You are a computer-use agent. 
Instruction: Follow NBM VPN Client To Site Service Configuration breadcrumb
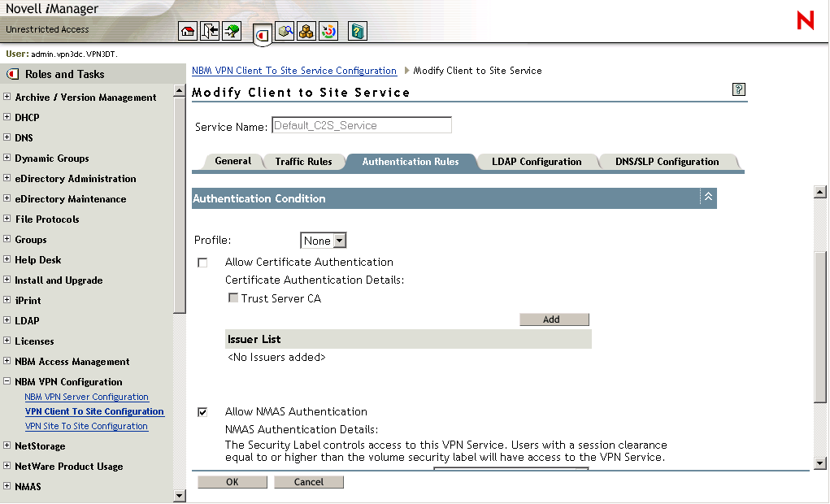[x=293, y=71]
